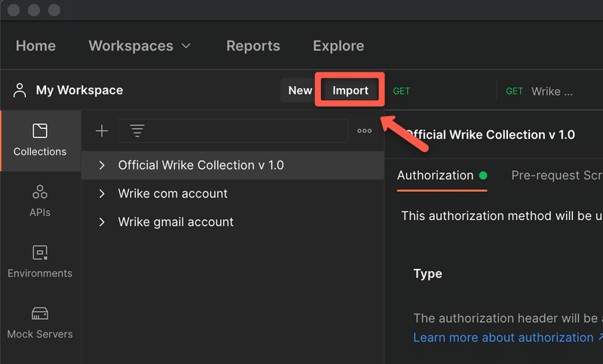Image resolution: width=603 pixels, height=364 pixels.
Task: Click the Import button
Action: click(x=350, y=90)
